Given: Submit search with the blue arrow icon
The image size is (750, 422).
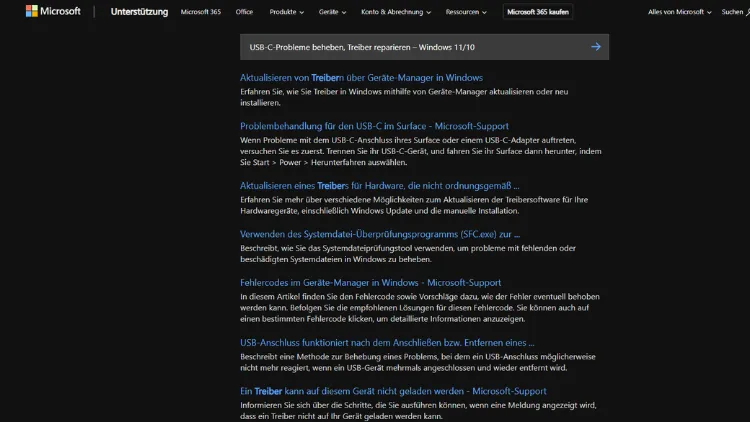Looking at the screenshot, I should (596, 47).
